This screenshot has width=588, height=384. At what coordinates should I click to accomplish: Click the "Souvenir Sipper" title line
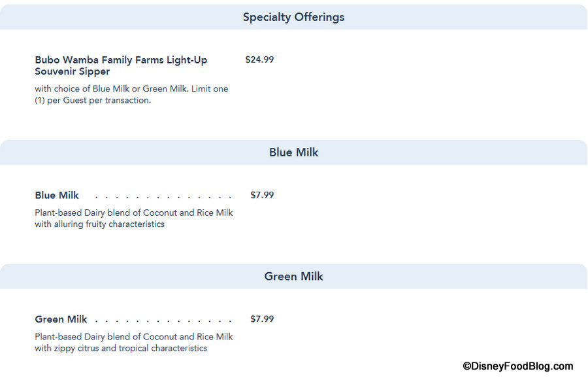pos(72,71)
